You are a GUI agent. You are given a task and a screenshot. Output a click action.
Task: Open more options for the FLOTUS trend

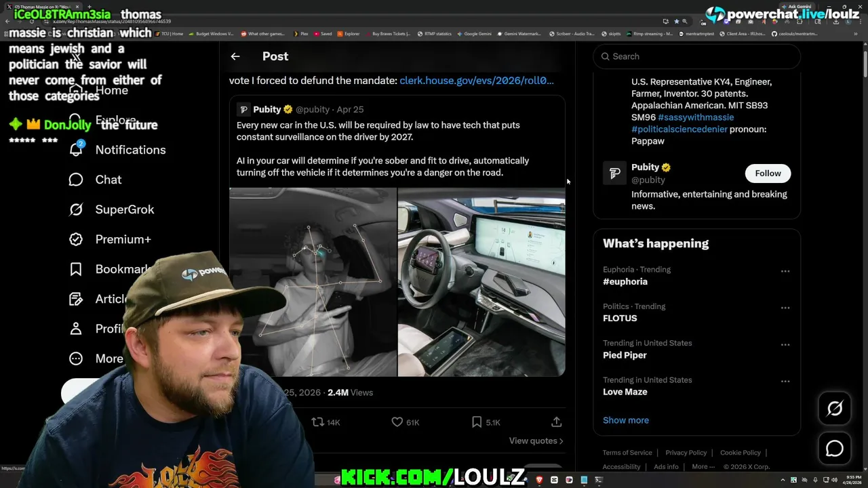pyautogui.click(x=785, y=308)
